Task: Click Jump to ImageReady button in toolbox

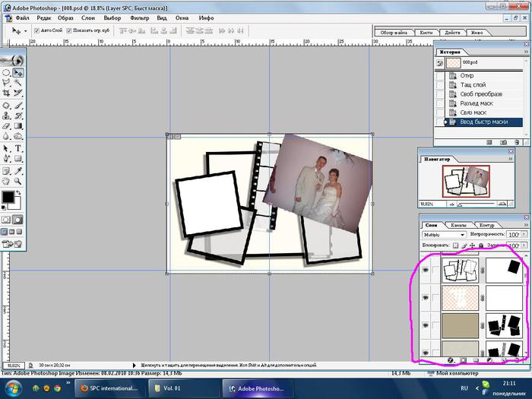Action: tap(12, 244)
